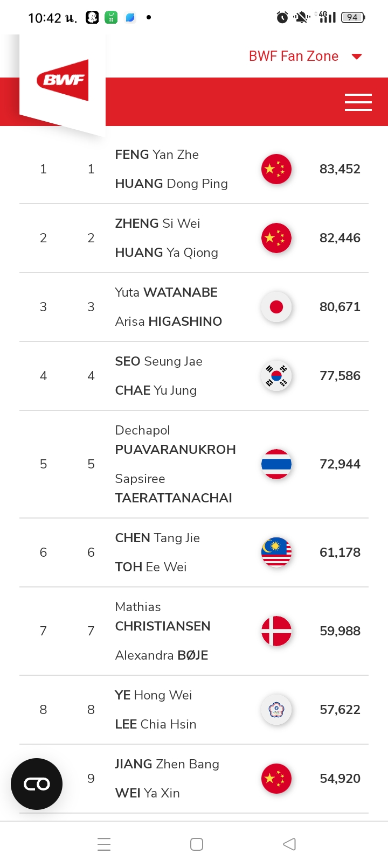
Task: Select Alexandra BØJE player name
Action: tap(162, 655)
